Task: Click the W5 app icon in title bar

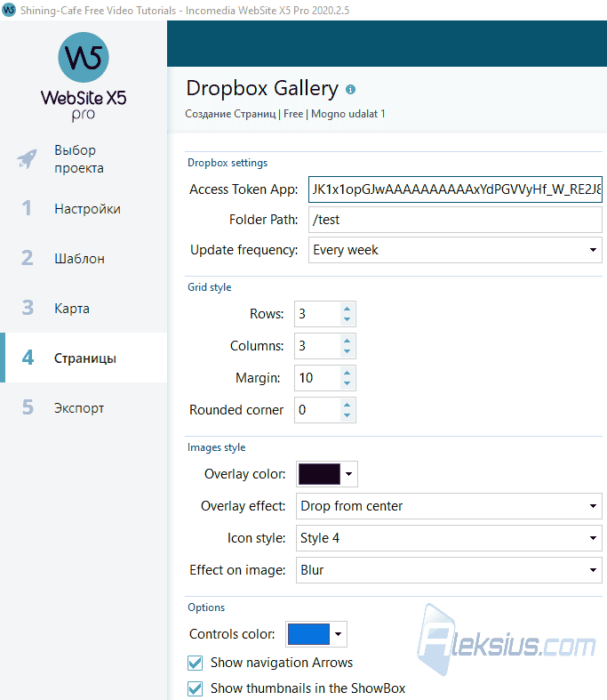Action: tap(9, 10)
